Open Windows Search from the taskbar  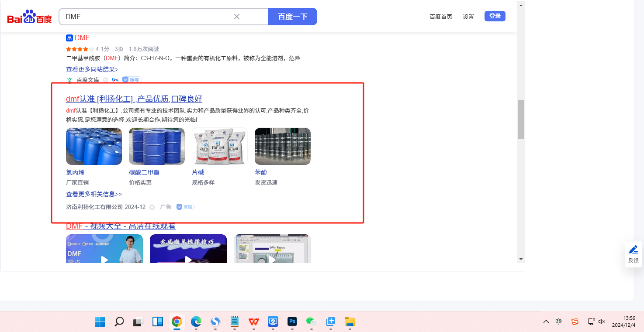pyautogui.click(x=119, y=322)
